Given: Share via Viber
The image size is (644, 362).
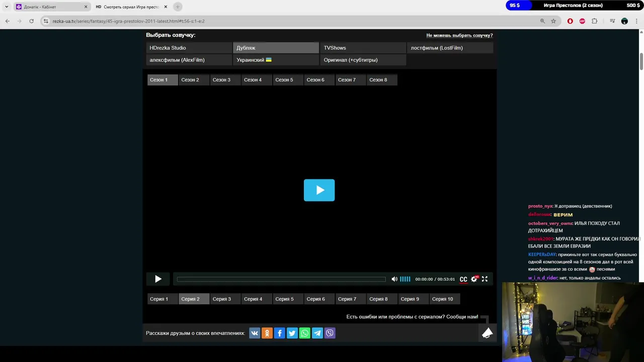Looking at the screenshot, I should [330, 333].
